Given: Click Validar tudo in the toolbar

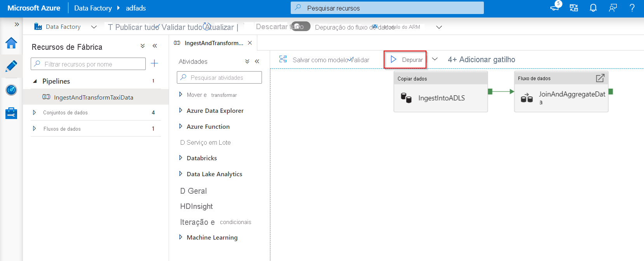Looking at the screenshot, I should click(x=182, y=27).
